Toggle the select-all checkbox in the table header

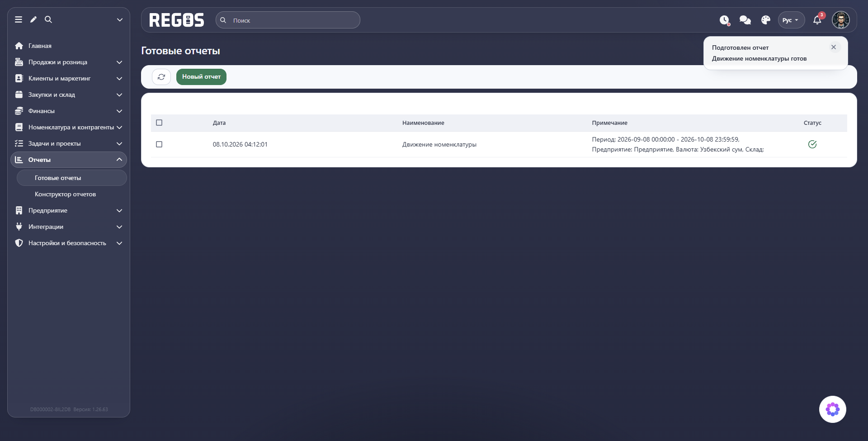[x=159, y=123]
